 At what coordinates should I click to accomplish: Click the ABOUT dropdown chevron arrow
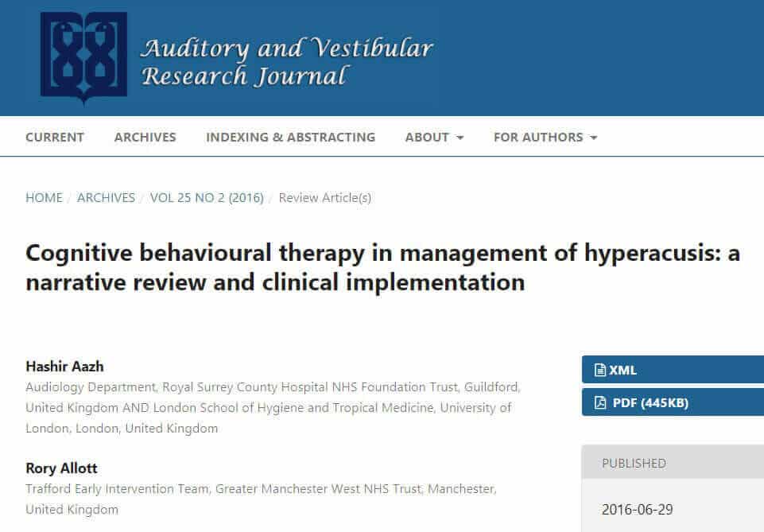coord(458,138)
